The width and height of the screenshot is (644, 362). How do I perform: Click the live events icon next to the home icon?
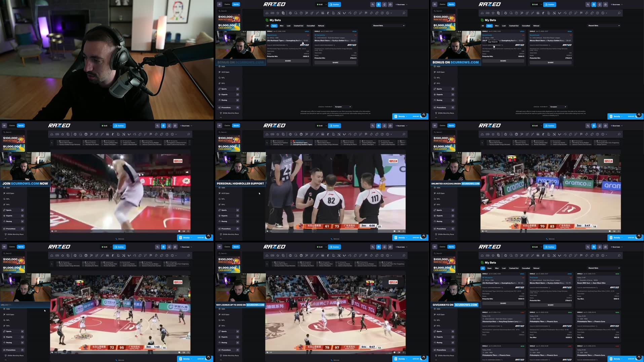pos(272,13)
